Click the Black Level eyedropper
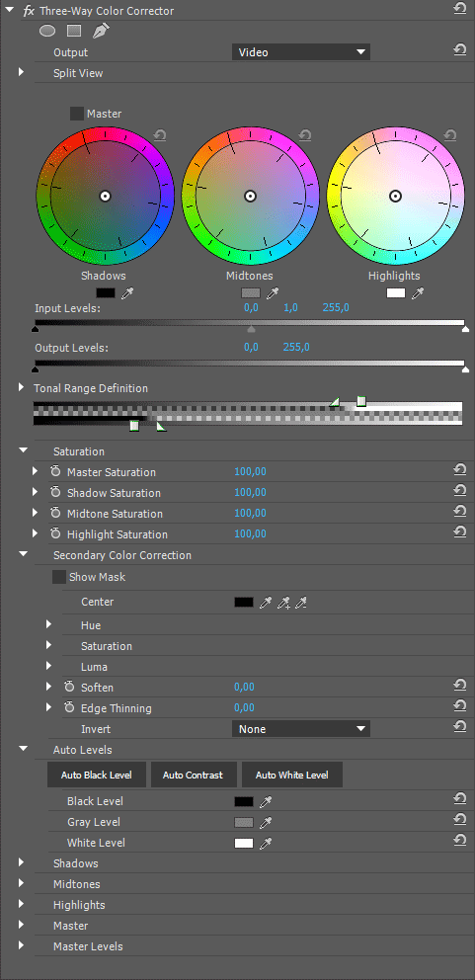 (x=266, y=802)
